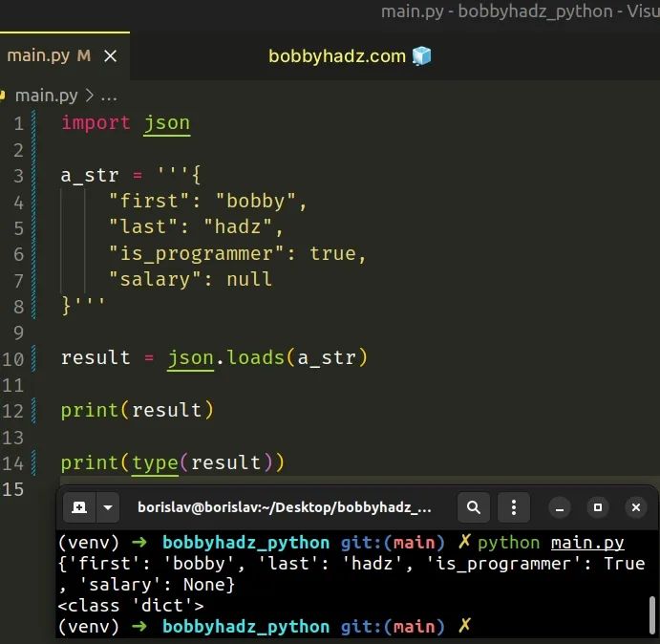Click the "salary" key on line 7
This screenshot has height=644, width=660.
click(155, 280)
